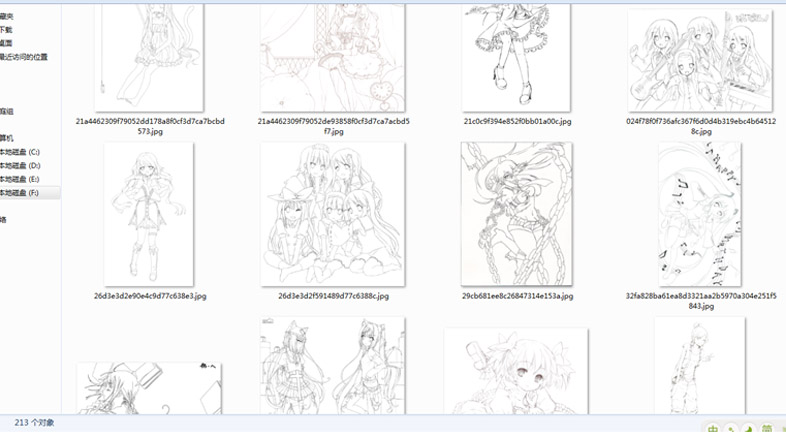Toggle IME punctuation mode icon
786x434 pixels.
click(x=731, y=429)
